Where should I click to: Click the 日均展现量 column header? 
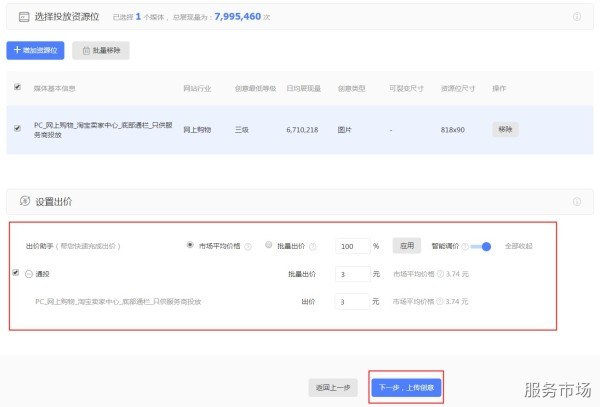click(x=303, y=88)
